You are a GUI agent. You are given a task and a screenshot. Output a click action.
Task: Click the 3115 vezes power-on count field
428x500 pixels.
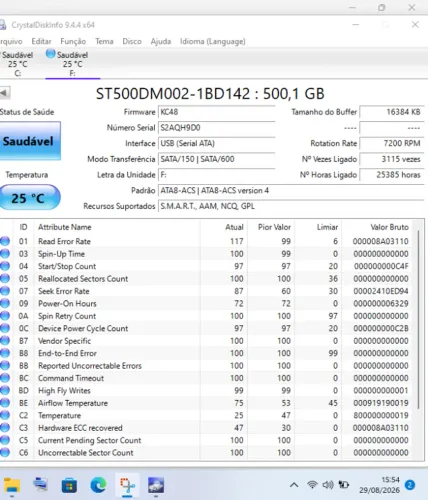pos(392,159)
